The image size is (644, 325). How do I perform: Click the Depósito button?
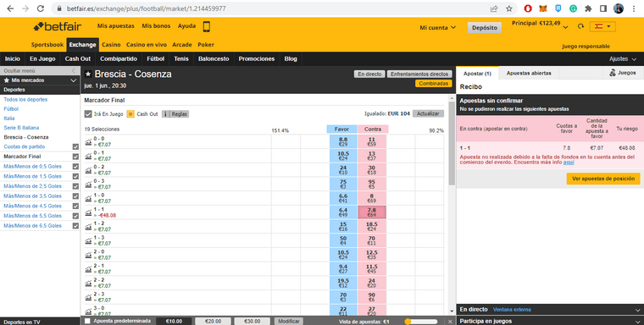point(484,28)
